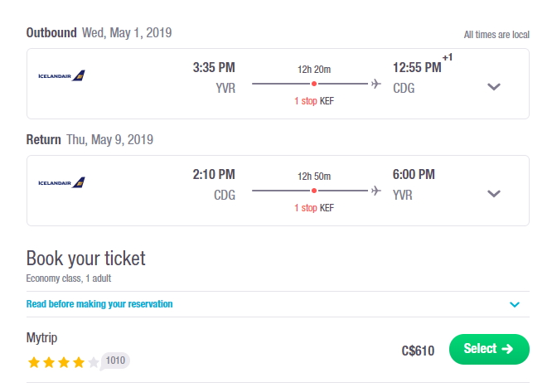Click the Mytrip provider name

click(x=41, y=338)
